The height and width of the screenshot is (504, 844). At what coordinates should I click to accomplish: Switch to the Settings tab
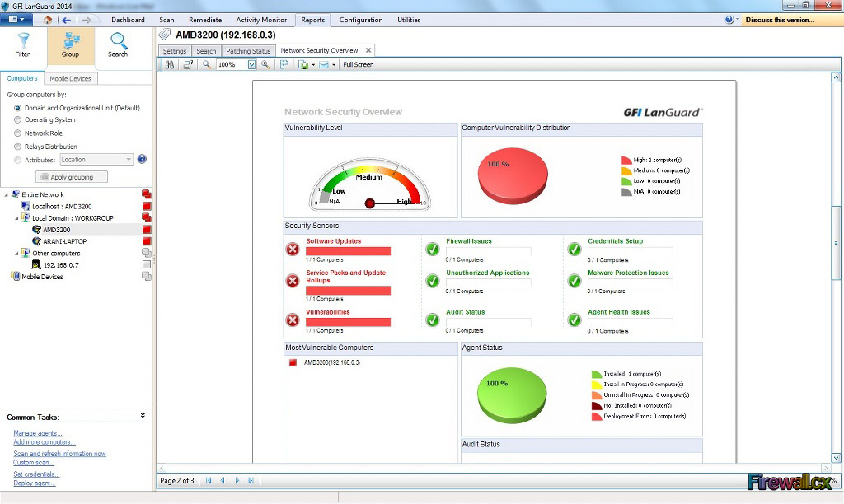point(175,51)
